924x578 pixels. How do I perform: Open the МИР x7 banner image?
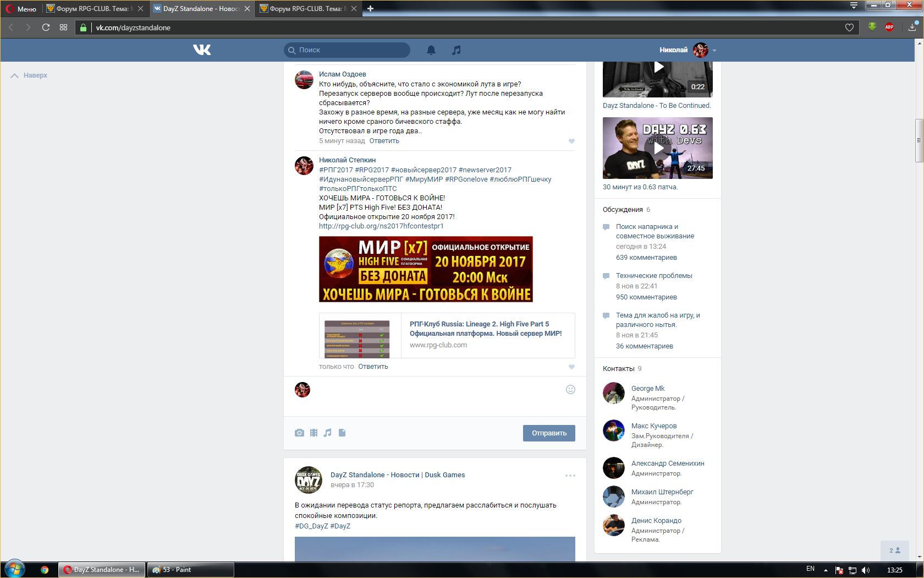[x=426, y=269]
